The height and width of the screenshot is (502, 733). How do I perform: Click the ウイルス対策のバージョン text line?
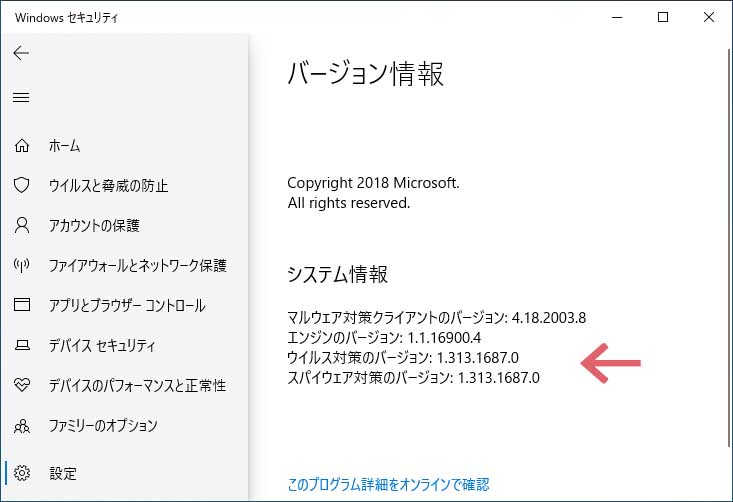point(402,358)
